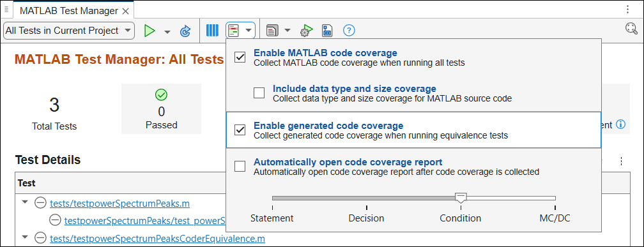Click the Enable MATLAB code coverage title
The width and height of the screenshot is (644, 247).
pos(325,53)
